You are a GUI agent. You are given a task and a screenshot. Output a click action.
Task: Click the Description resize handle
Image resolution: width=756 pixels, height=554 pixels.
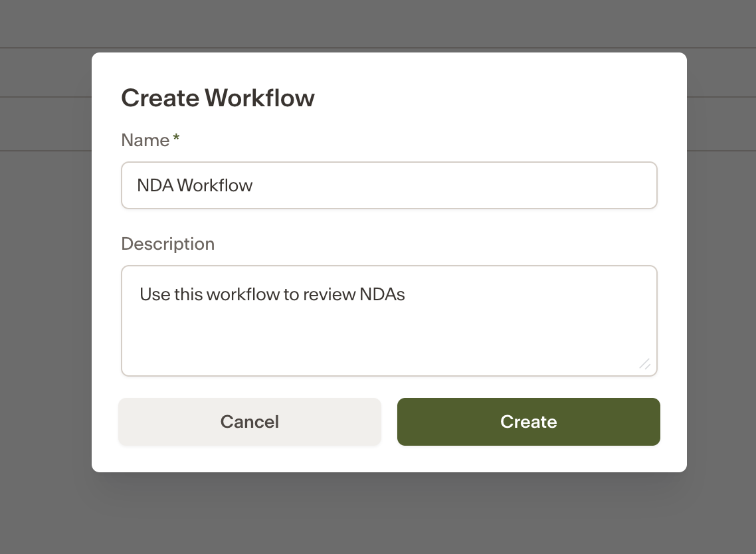(645, 364)
